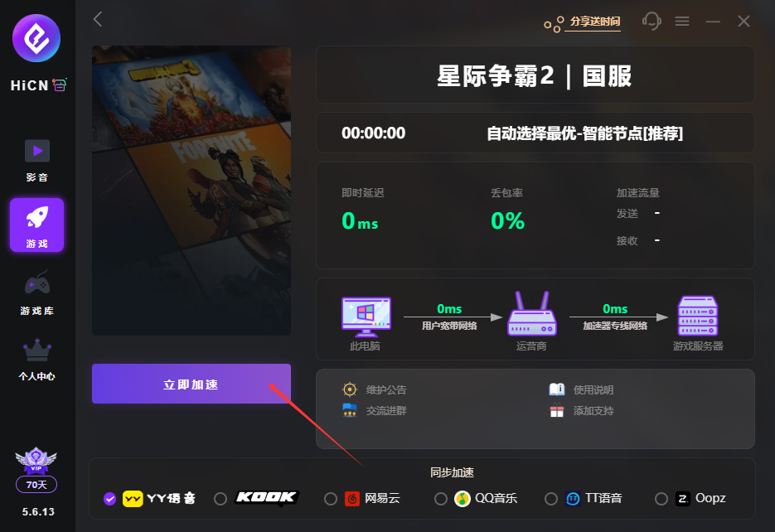Open the 星际争霸2 | 国服 region selector
This screenshot has height=532, width=775.
tap(535, 75)
